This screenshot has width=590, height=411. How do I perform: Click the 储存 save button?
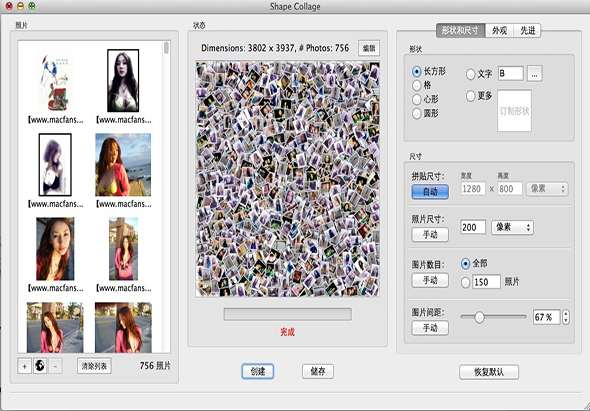tap(318, 371)
